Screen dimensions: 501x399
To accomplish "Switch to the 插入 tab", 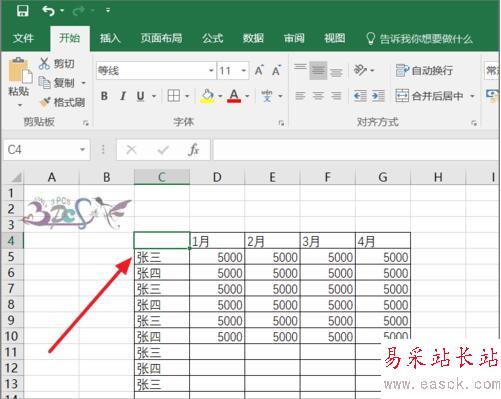I will click(110, 38).
